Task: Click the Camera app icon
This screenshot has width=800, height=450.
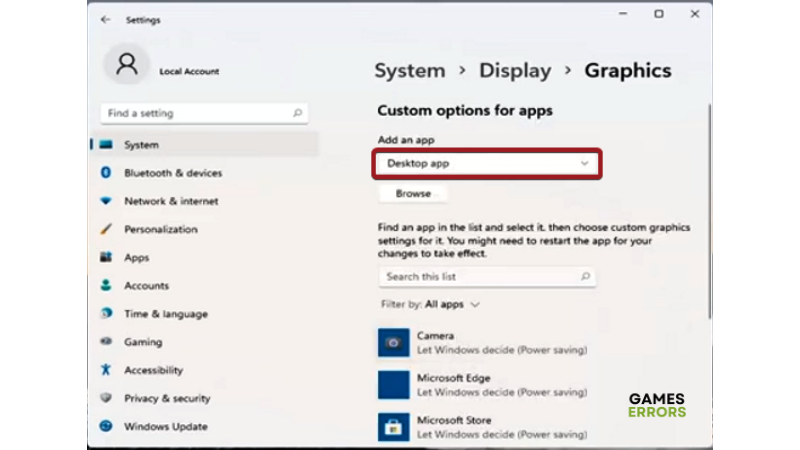Action: coord(393,342)
